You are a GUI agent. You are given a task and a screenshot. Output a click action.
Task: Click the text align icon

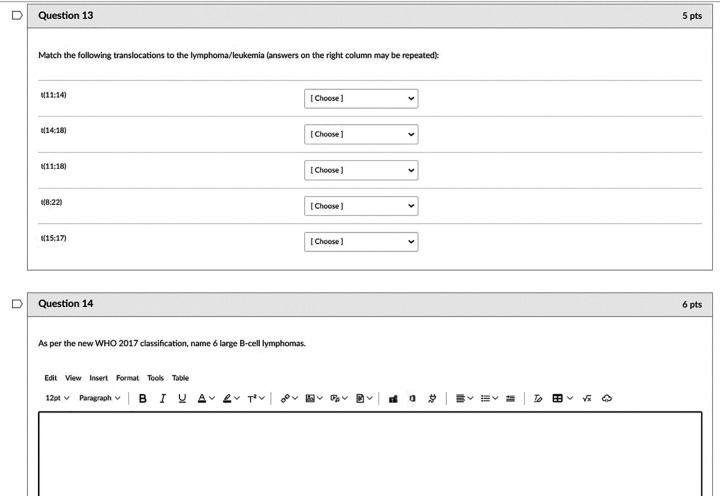(x=460, y=398)
